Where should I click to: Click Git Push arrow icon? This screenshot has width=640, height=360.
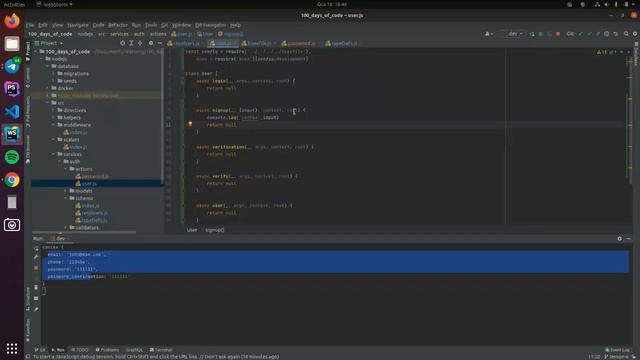(x=598, y=34)
